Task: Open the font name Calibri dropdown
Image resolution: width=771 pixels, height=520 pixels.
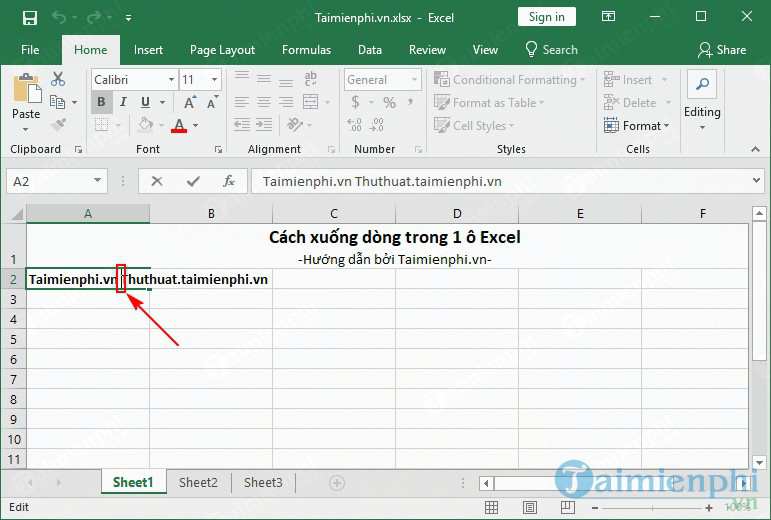Action: pos(171,80)
